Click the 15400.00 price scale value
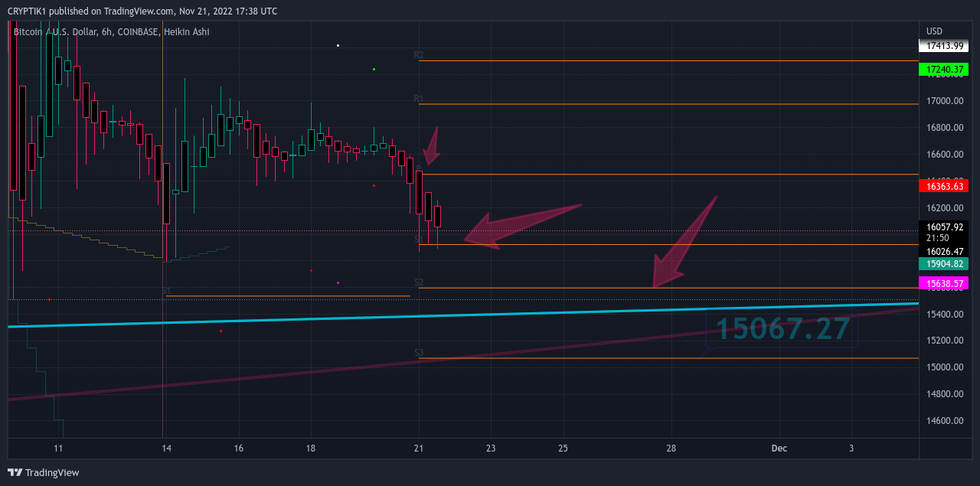 pos(944,315)
